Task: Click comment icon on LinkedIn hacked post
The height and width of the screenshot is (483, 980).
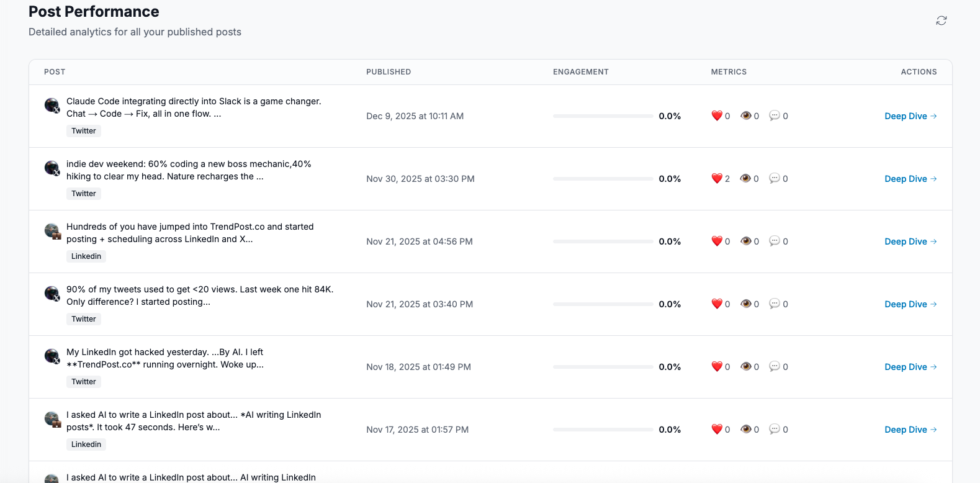Action: click(x=774, y=367)
